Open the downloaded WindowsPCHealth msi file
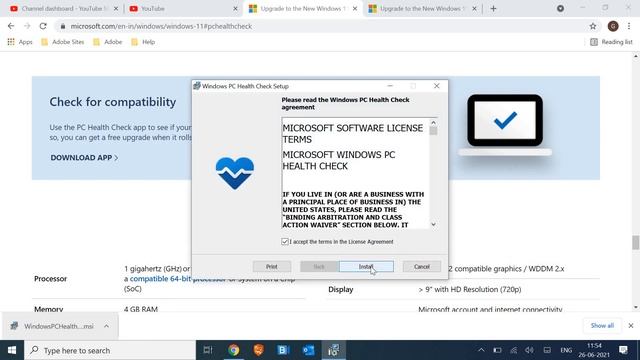 tap(53, 326)
